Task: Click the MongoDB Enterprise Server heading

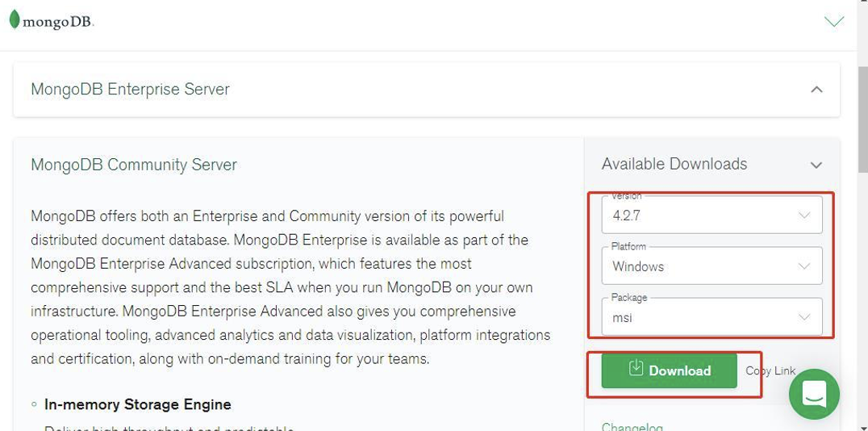Action: coord(130,90)
